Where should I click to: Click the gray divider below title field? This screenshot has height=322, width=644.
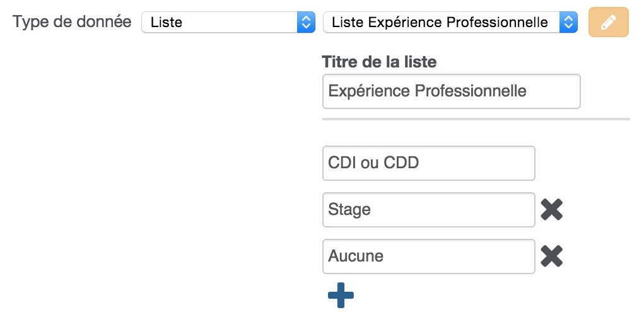[476, 119]
